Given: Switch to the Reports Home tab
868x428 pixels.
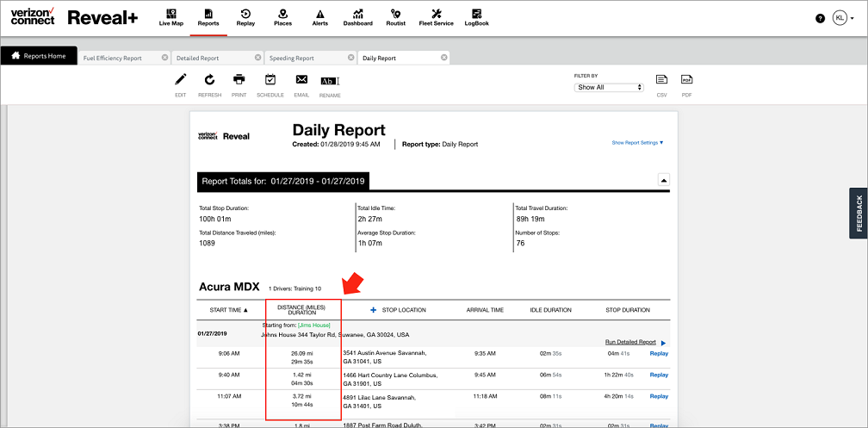Looking at the screenshot, I should click(x=39, y=56).
